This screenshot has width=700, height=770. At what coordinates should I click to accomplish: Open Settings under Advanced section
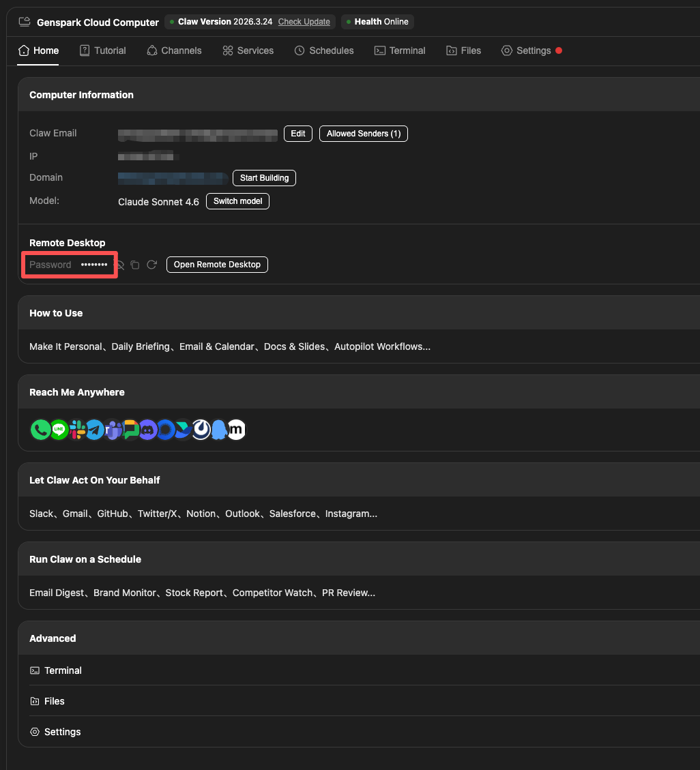(364, 732)
